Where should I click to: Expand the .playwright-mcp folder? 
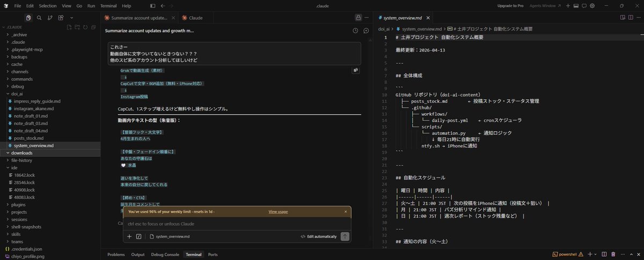[50, 49]
